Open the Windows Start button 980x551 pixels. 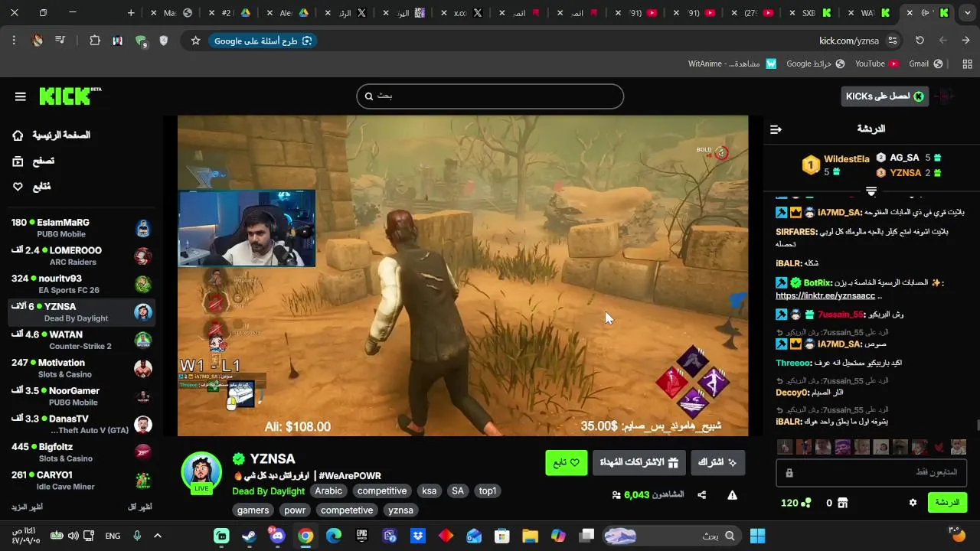[x=757, y=536]
